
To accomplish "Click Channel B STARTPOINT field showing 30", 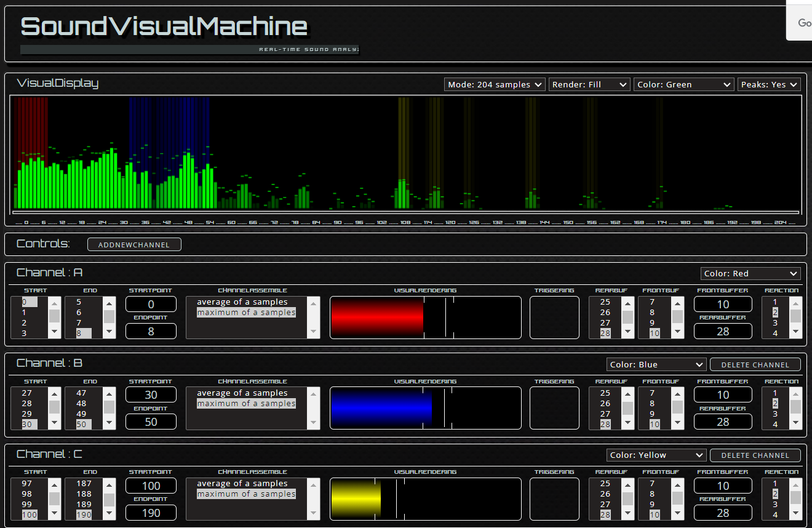I will coord(151,395).
